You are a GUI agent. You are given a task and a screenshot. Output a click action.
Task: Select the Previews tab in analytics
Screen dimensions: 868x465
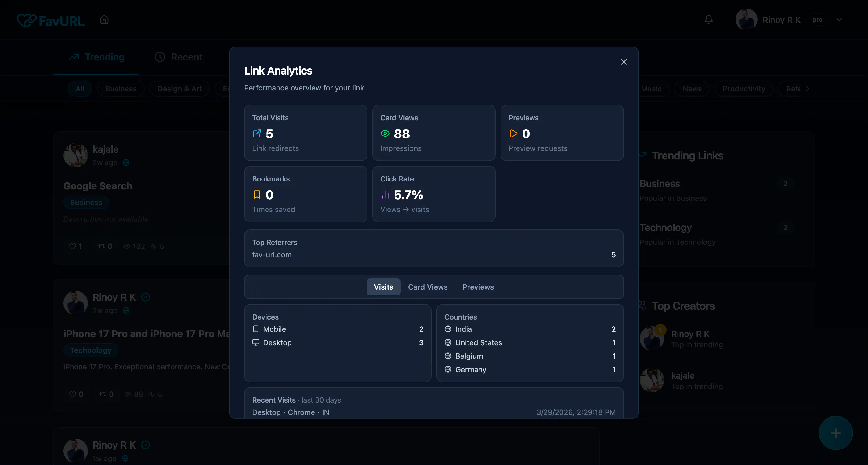tap(478, 287)
